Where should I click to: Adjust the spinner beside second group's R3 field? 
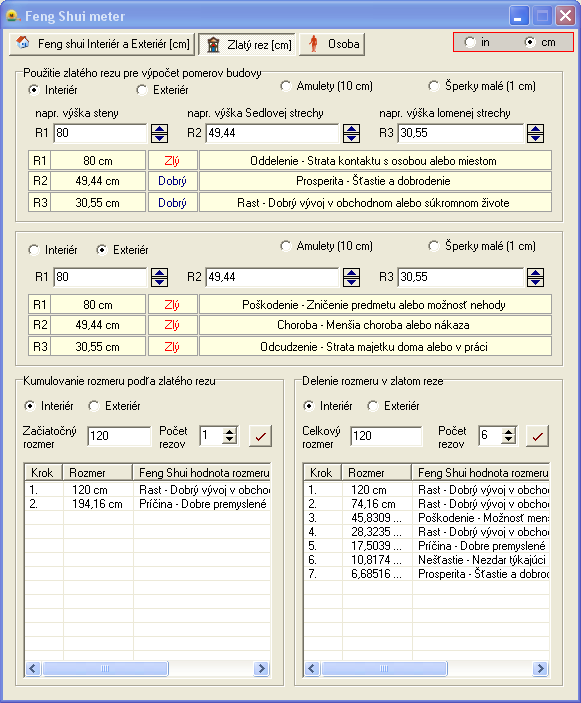[x=535, y=277]
